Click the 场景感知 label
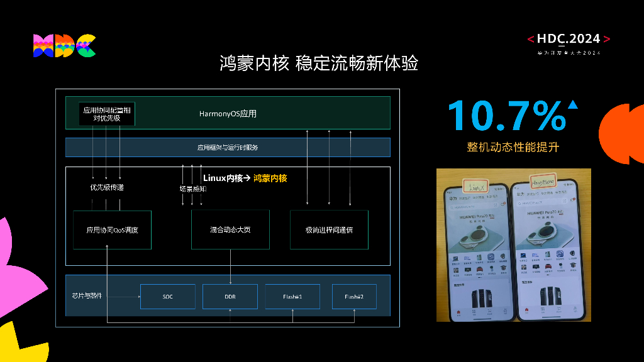The width and height of the screenshot is (644, 362). click(x=192, y=189)
